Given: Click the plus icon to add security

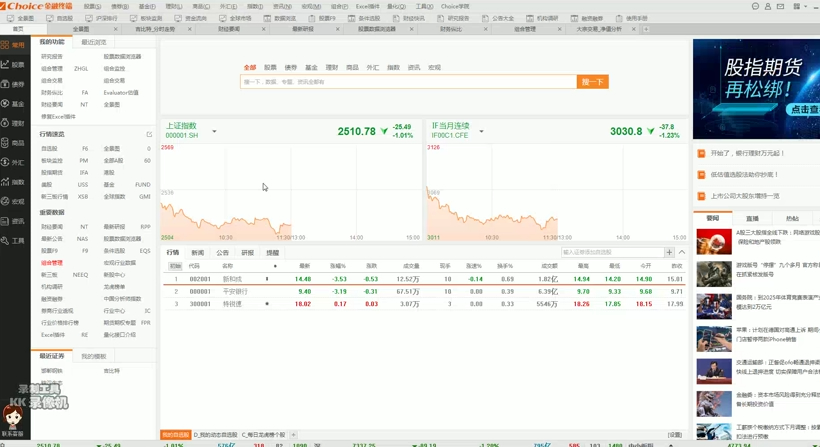Looking at the screenshot, I should [669, 253].
